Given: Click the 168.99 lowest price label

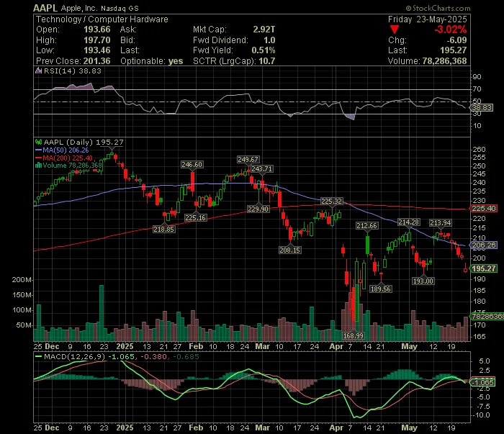Looking at the screenshot, I should click(x=354, y=335).
